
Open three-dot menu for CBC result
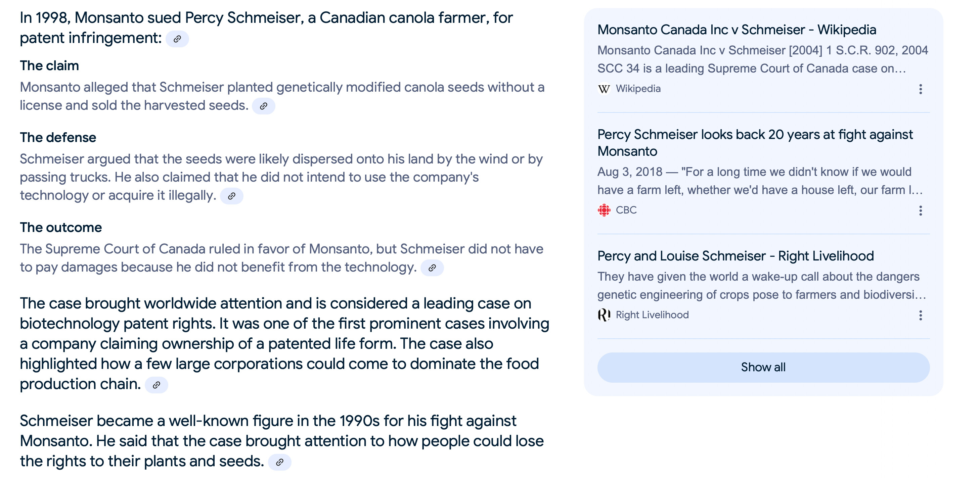click(x=920, y=210)
